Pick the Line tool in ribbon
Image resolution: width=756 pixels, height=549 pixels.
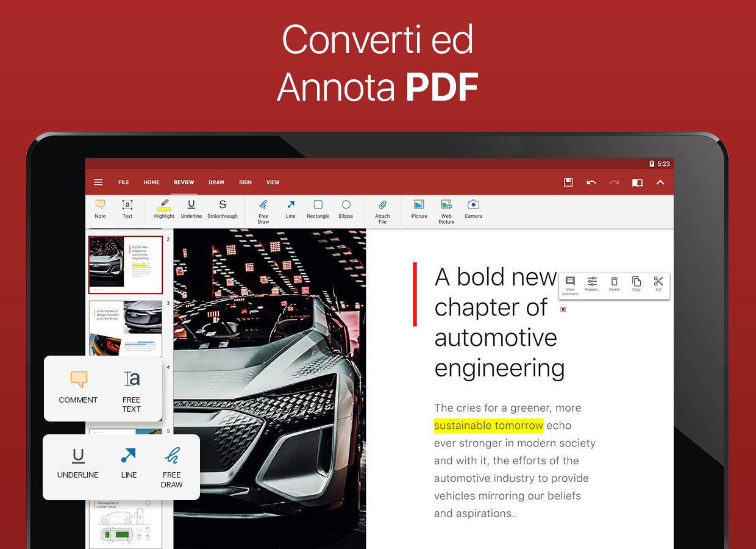(x=291, y=209)
